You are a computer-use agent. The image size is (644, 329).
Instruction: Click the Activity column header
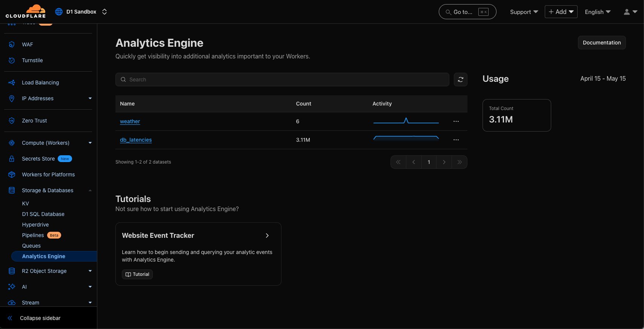pos(382,104)
